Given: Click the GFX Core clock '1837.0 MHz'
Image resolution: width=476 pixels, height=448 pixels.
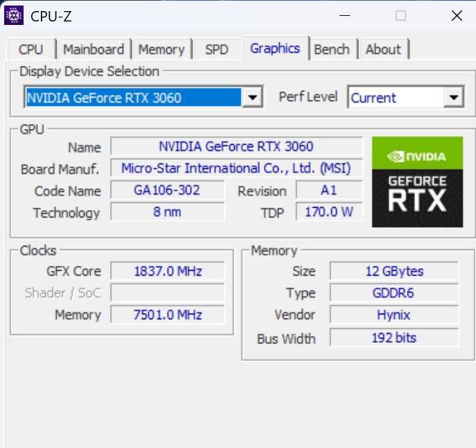Looking at the screenshot, I should coord(168,271).
